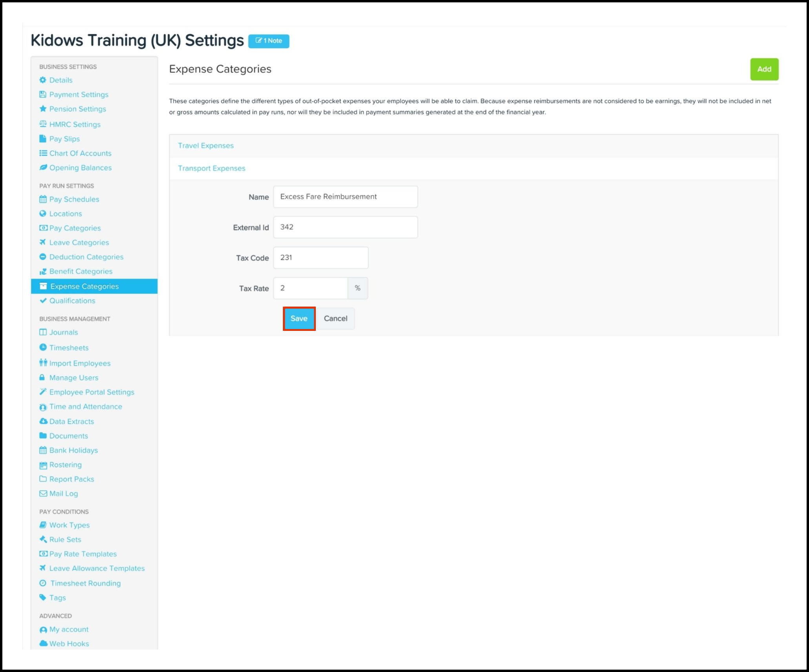Click the gear icon beside Details
The height and width of the screenshot is (672, 809).
coord(43,80)
